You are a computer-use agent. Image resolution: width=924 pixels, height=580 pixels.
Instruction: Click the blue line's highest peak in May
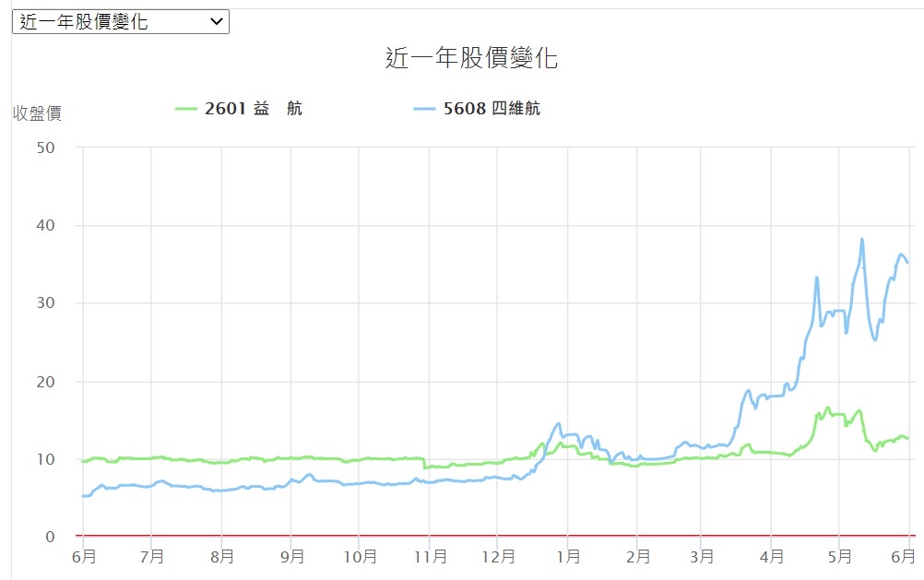pos(862,239)
